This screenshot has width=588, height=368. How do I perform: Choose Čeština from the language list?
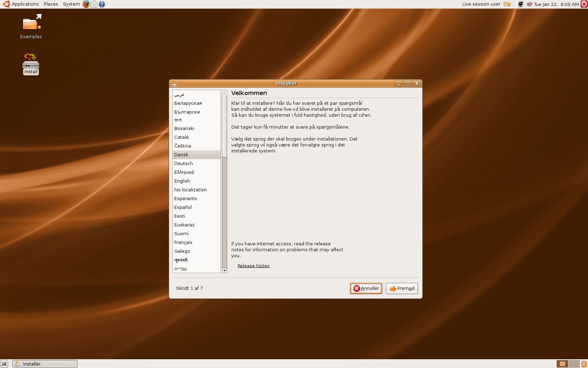point(197,146)
